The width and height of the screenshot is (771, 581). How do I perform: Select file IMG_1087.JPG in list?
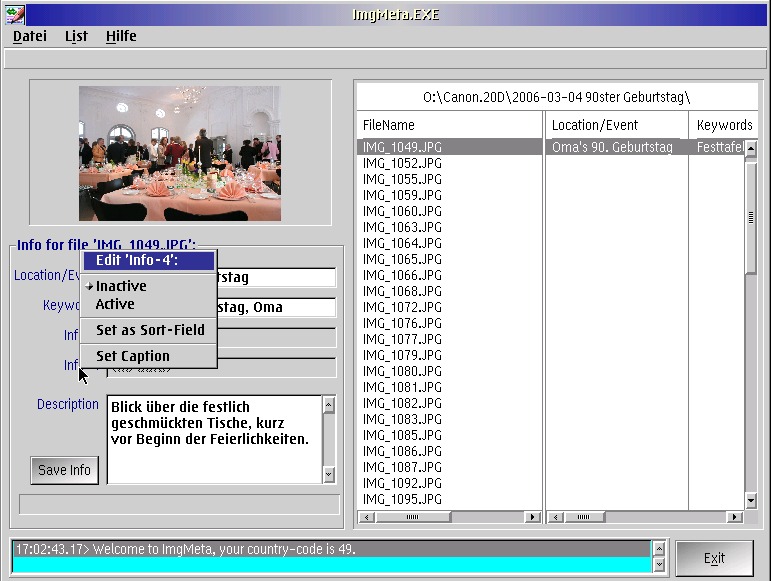click(x=449, y=467)
